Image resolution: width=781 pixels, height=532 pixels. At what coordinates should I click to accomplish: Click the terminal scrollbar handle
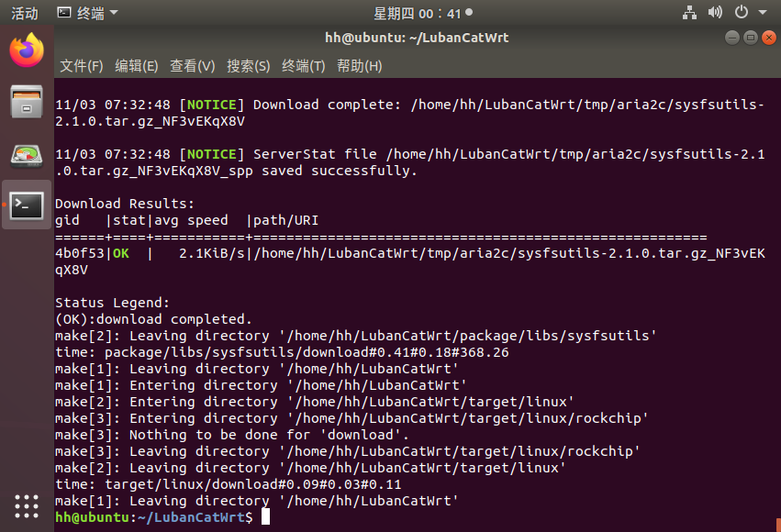[778, 525]
